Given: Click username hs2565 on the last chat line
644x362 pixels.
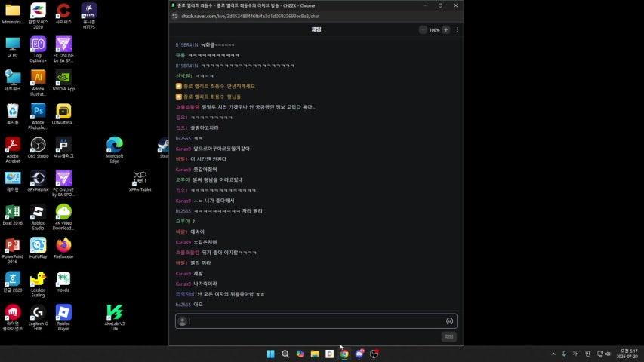Looking at the screenshot, I should [183, 305].
